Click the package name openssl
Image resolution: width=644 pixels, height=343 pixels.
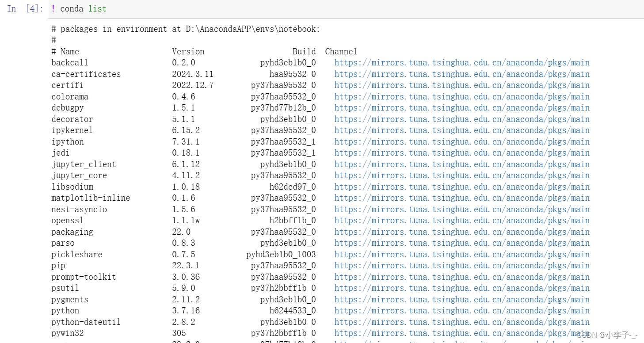click(x=67, y=221)
